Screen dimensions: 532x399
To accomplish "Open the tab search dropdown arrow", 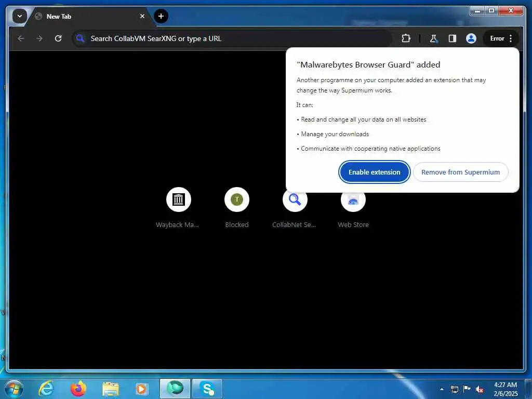I will click(19, 16).
